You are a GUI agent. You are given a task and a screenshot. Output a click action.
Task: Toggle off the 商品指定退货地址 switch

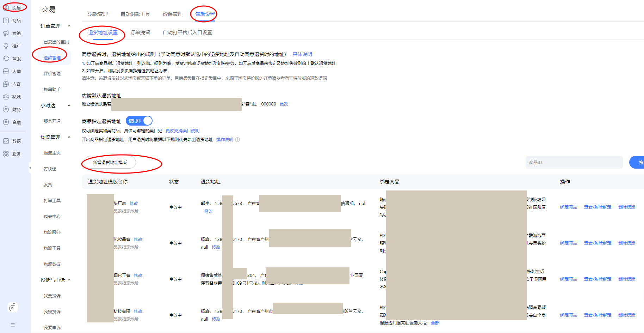coord(139,121)
